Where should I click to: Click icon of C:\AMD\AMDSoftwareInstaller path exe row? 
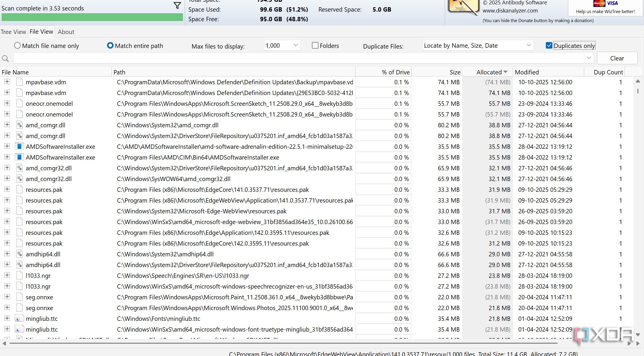19,147
